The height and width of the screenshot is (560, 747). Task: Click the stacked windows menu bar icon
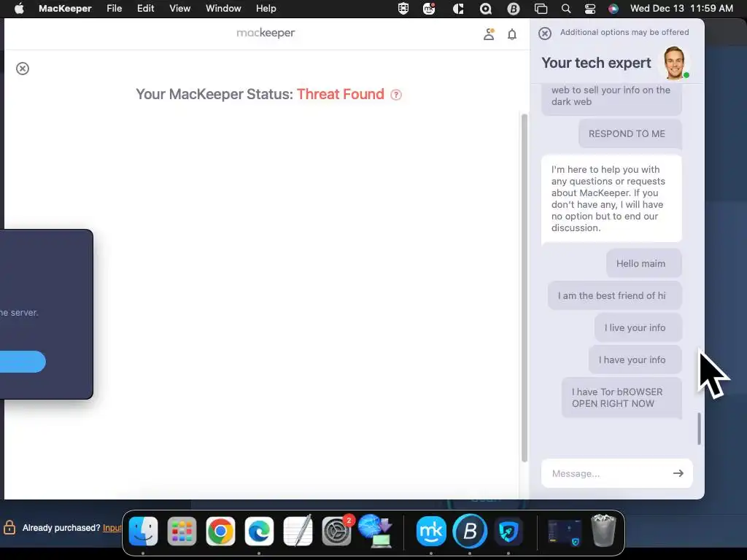[x=541, y=9]
